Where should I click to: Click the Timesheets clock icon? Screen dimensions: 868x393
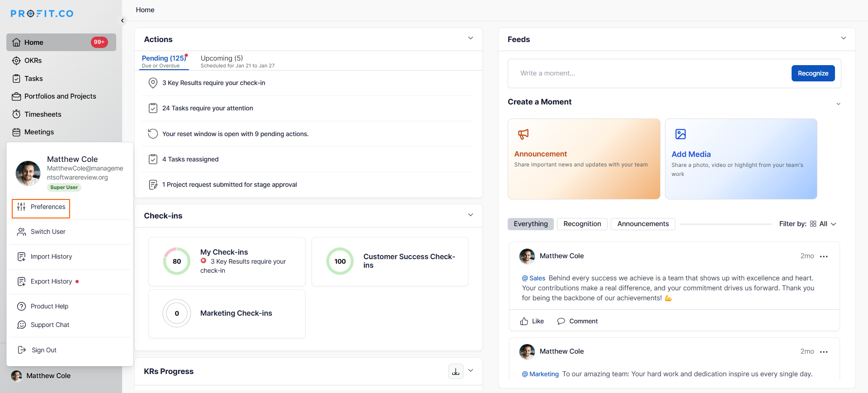click(16, 114)
